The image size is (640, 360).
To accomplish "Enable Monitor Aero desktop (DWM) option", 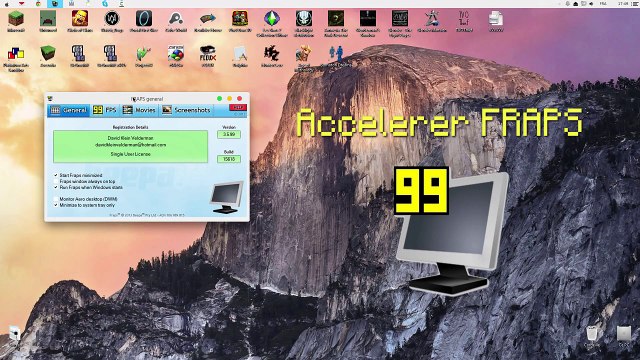I will 56,199.
